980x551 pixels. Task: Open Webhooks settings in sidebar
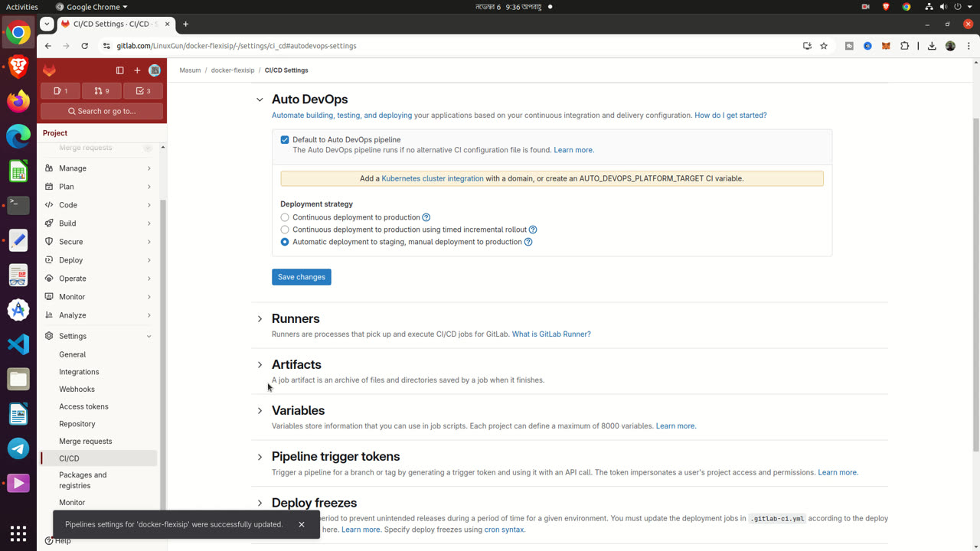click(99, 389)
